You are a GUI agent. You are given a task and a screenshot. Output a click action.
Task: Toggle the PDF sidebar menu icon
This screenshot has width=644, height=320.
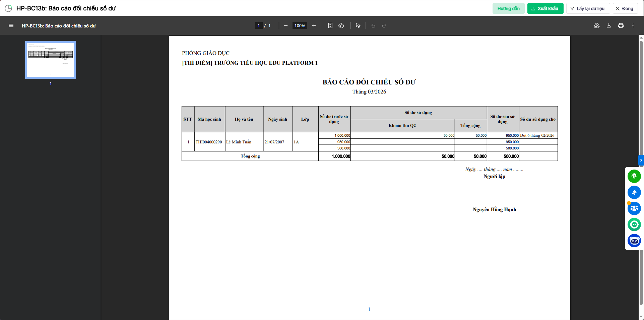click(x=11, y=25)
